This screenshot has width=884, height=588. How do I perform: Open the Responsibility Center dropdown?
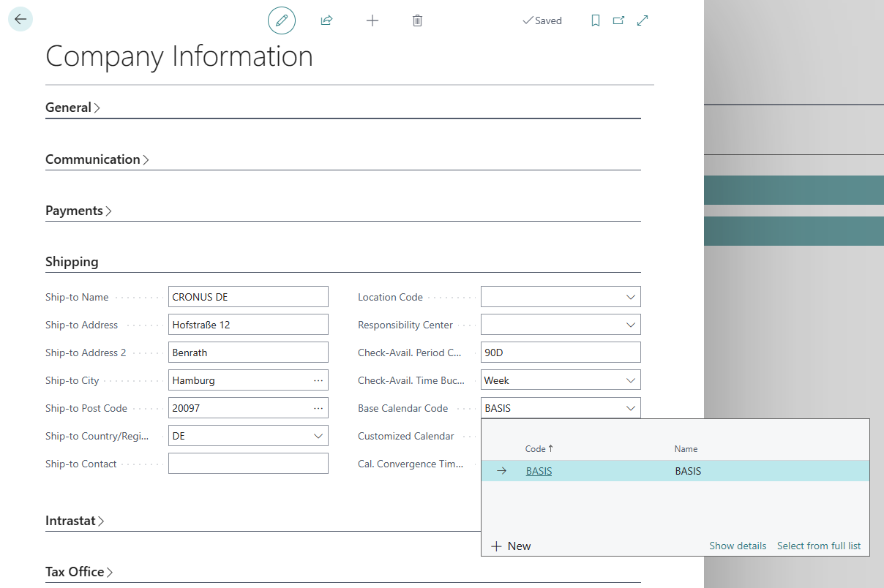coord(631,325)
